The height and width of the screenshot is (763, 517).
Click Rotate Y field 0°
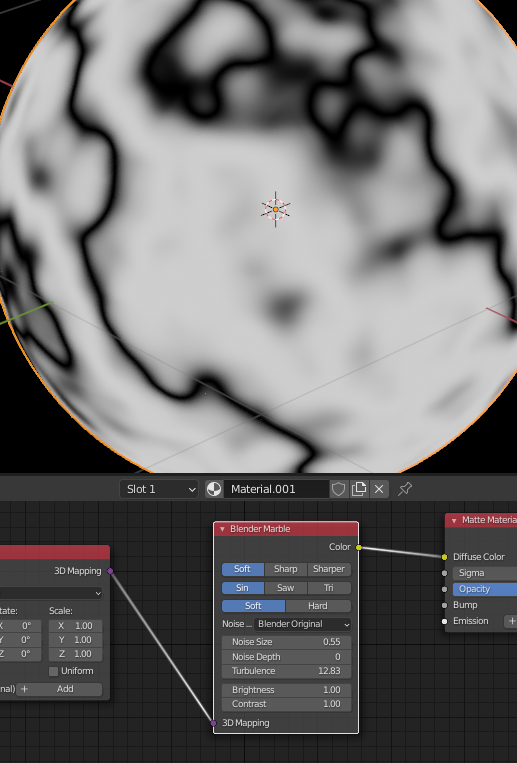point(20,640)
